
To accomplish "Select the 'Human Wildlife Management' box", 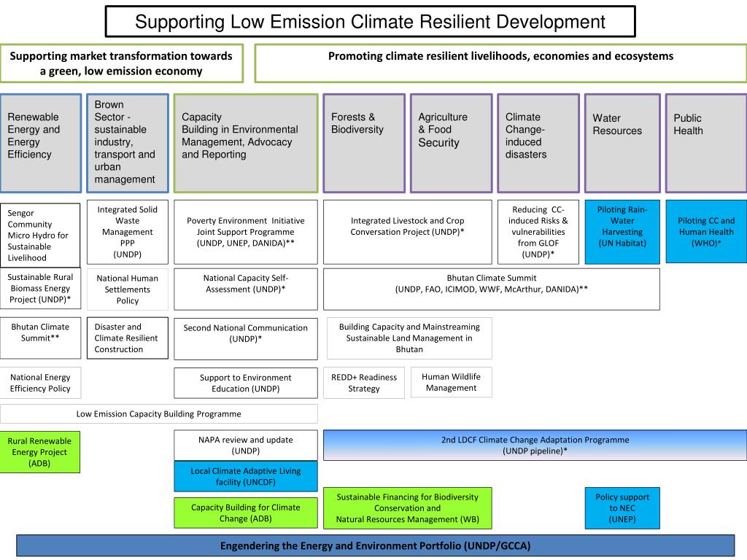I will point(451,382).
